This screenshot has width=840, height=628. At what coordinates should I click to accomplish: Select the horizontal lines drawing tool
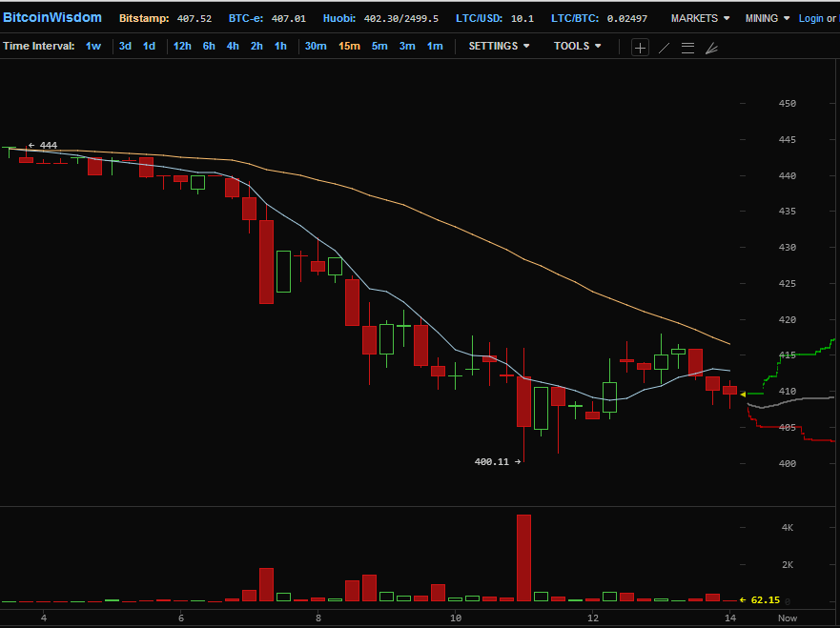(687, 47)
